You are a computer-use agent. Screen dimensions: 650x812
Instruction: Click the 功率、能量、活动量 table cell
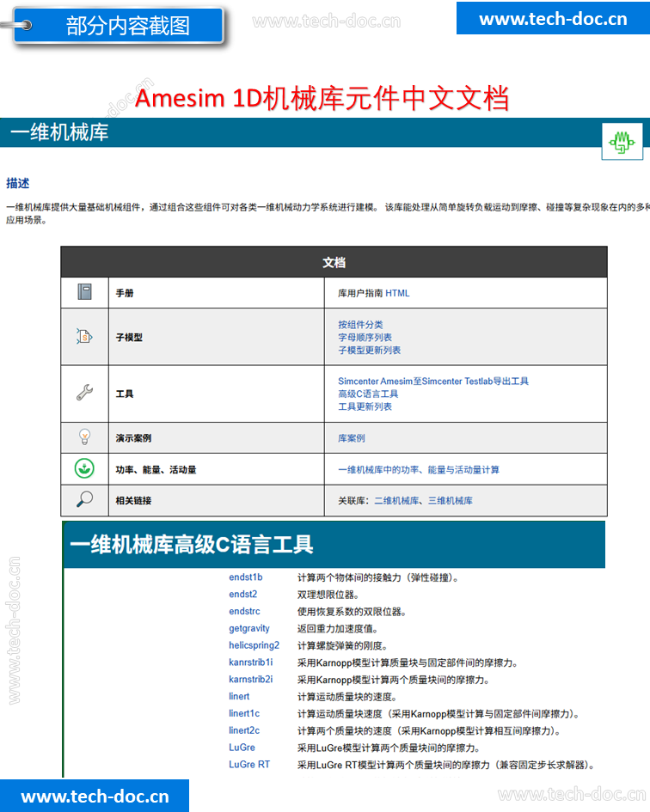pos(217,470)
